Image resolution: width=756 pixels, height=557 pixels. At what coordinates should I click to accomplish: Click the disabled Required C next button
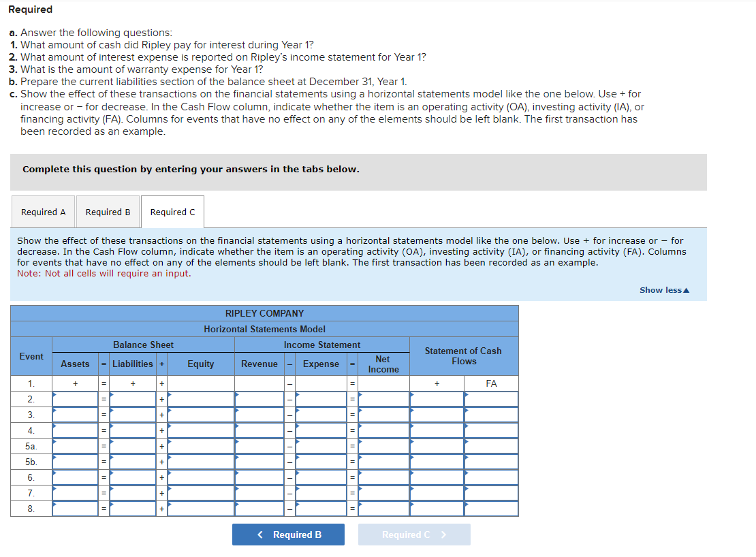point(414,535)
